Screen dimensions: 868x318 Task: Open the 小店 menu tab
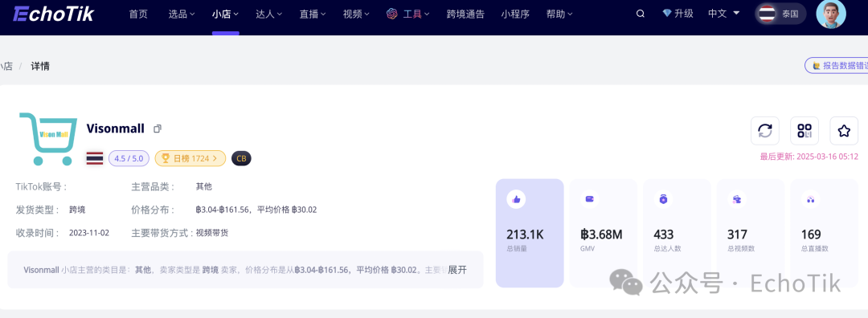225,14
